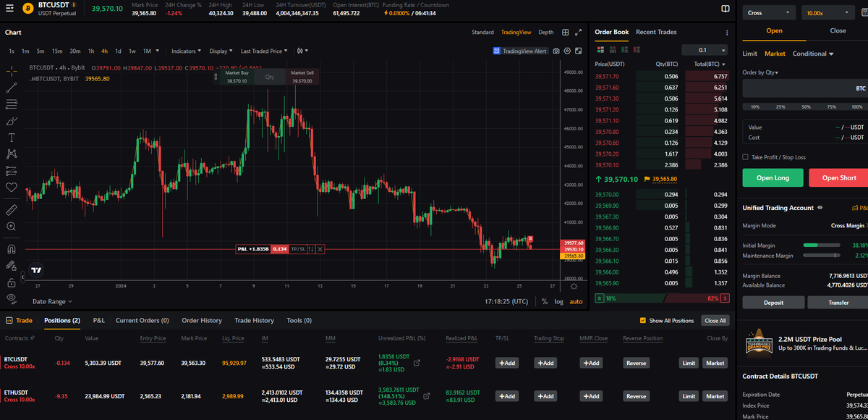Open the Display dropdown
Viewport: 868px width, 420px height.
[221, 51]
